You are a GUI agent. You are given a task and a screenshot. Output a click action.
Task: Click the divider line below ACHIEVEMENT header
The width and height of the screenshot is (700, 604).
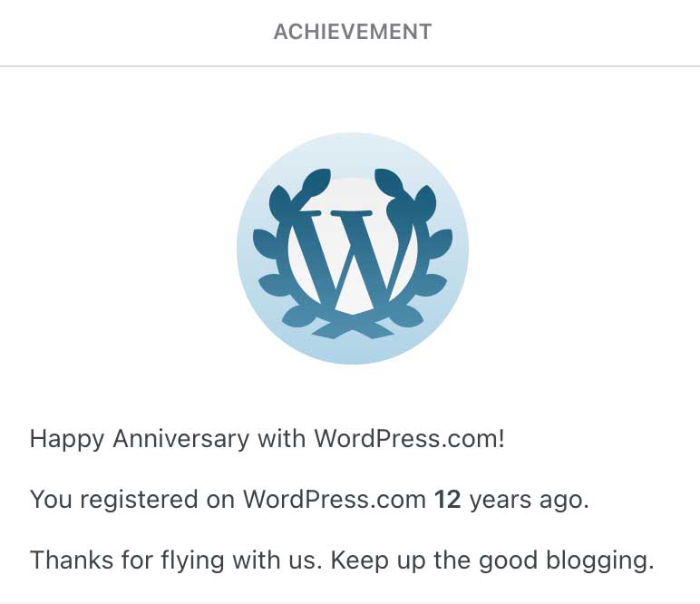point(350,66)
